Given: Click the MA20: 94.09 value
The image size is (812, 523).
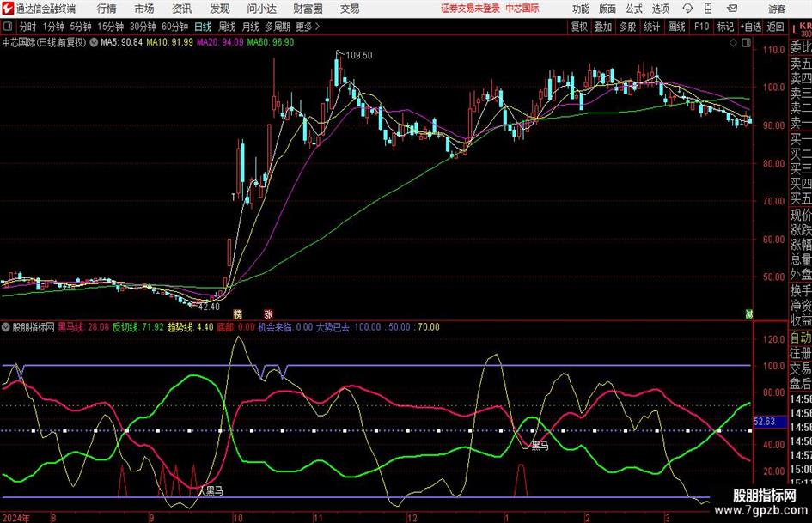Looking at the screenshot, I should (220, 42).
